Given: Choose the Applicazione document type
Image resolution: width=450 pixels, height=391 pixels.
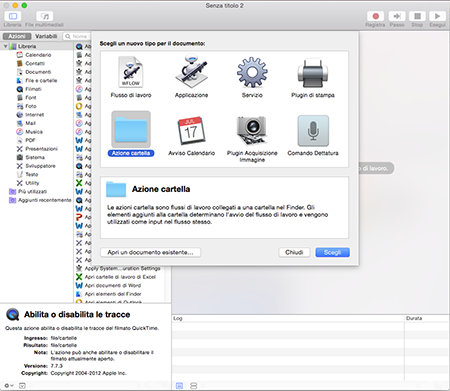Looking at the screenshot, I should click(x=191, y=77).
